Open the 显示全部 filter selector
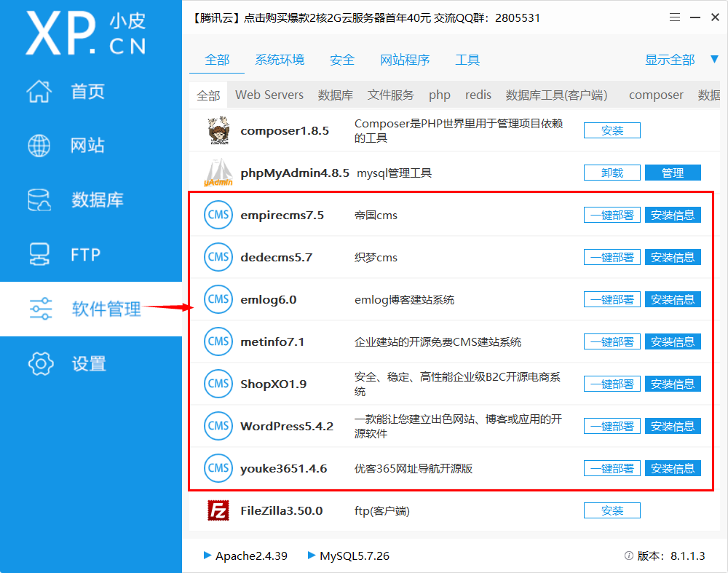 [670, 60]
